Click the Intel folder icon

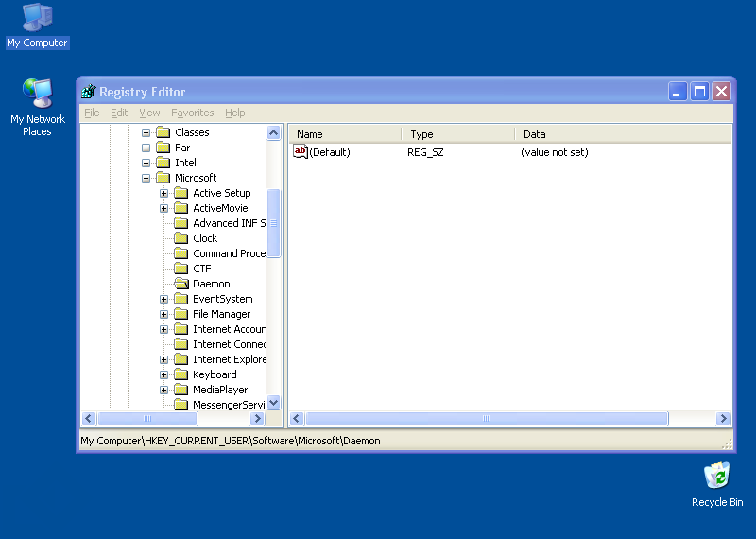click(163, 163)
